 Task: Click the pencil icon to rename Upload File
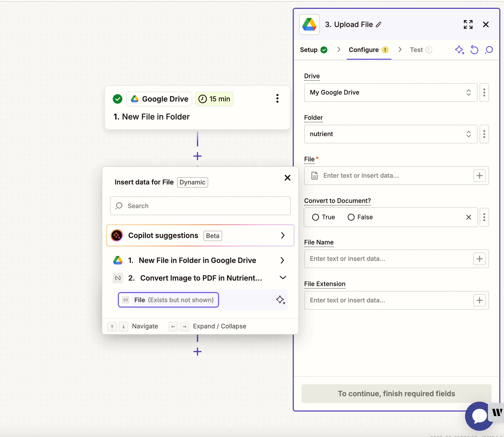tap(379, 24)
